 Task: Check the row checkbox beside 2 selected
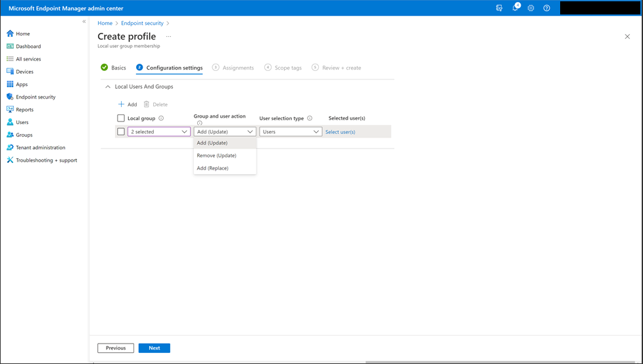[x=121, y=131]
